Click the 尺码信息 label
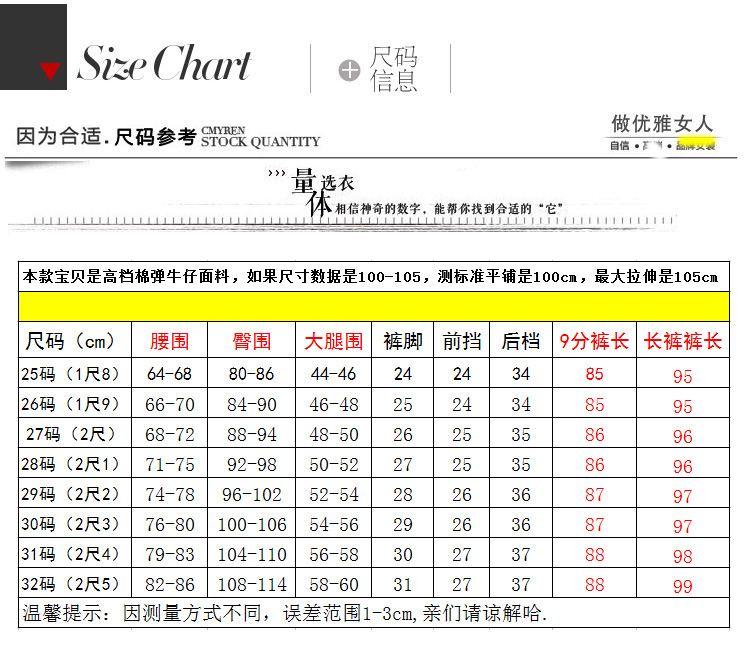The image size is (750, 667). [394, 69]
